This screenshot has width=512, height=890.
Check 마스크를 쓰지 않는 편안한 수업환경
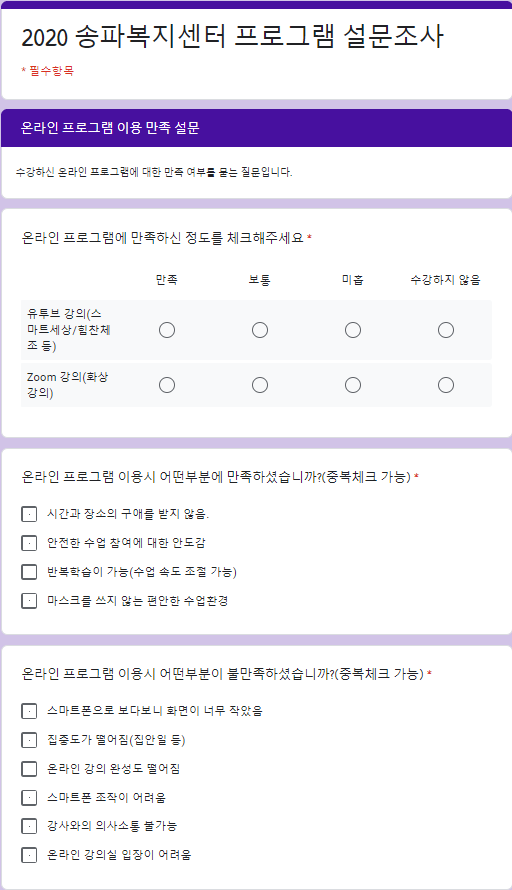[x=29, y=601]
